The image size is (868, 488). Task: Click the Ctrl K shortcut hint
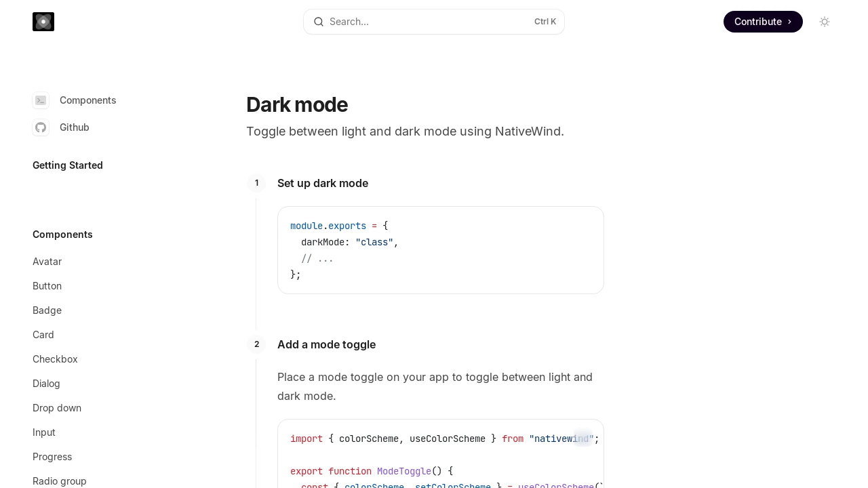tap(545, 22)
